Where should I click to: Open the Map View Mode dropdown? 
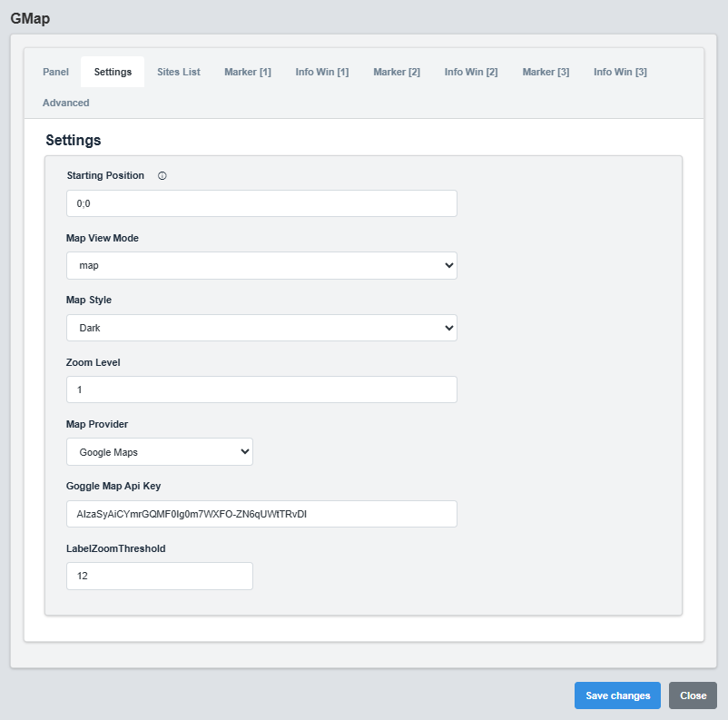point(261,265)
